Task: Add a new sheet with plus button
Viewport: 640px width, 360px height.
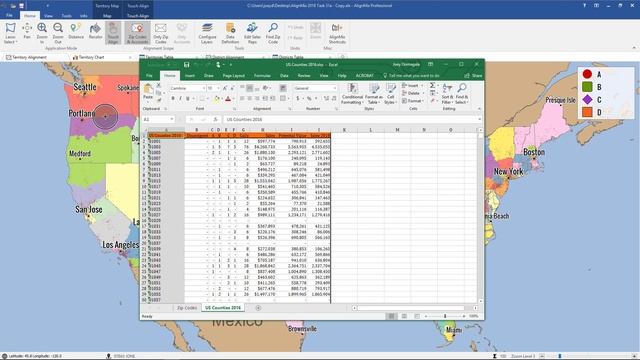Action: pyautogui.click(x=258, y=308)
